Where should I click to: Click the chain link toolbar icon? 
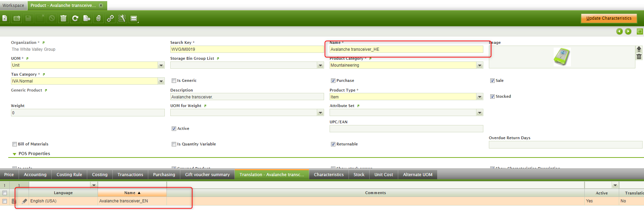110,18
